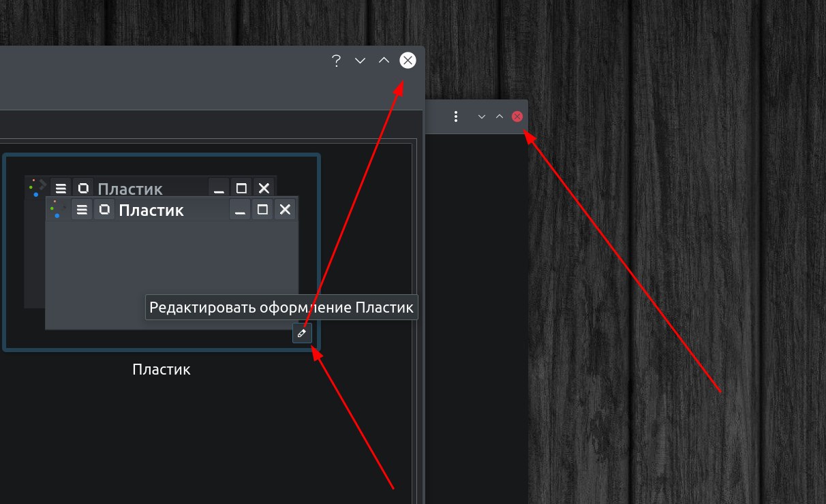Close the front settings window
The image size is (826, 504).
[x=408, y=61]
